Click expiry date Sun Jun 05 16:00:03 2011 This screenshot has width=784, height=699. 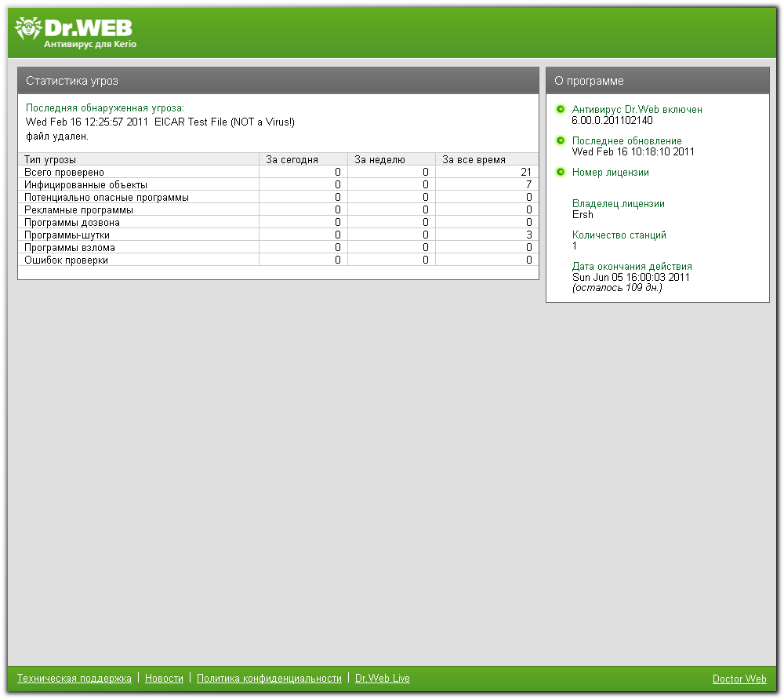click(x=631, y=277)
